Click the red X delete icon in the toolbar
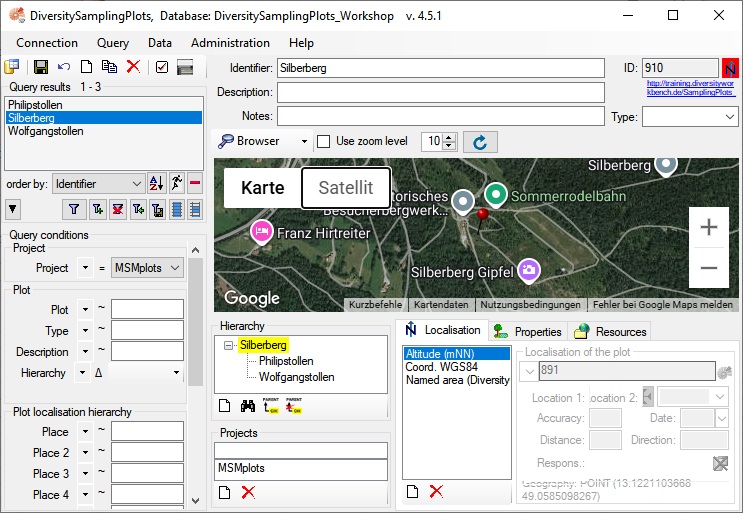The height and width of the screenshot is (513, 743). pos(133,67)
